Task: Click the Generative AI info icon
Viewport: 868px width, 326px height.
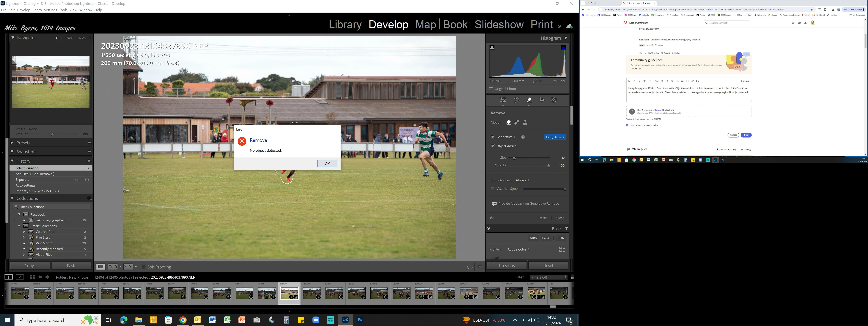Action: click(x=523, y=137)
